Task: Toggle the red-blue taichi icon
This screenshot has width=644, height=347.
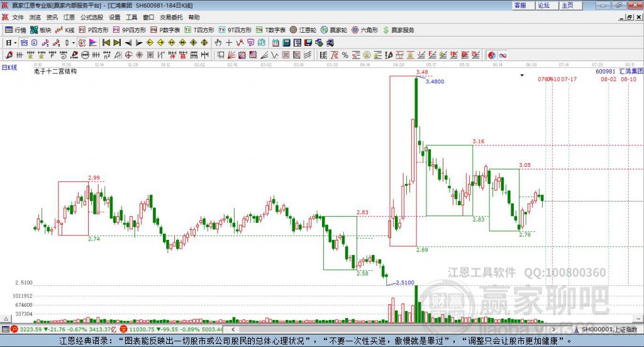Action: pos(492,55)
